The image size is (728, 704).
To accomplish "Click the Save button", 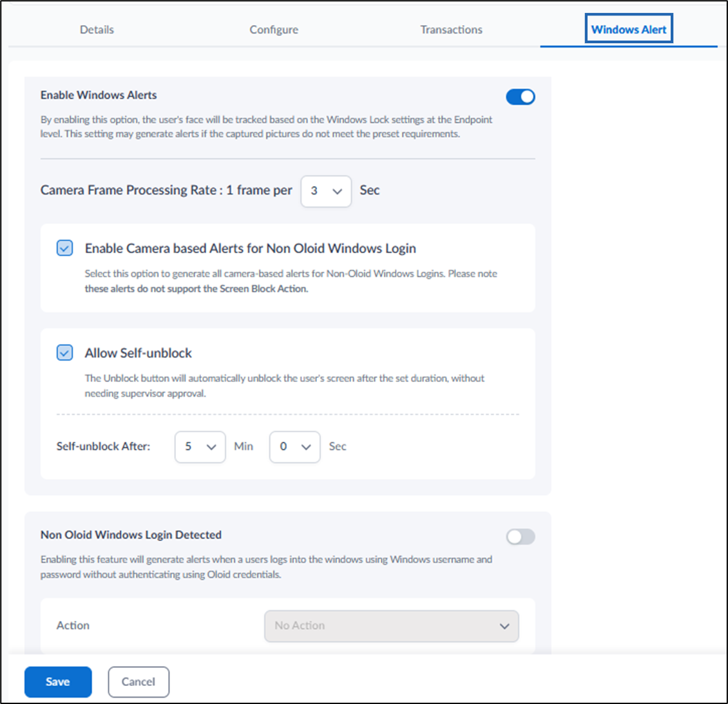I will 58,681.
